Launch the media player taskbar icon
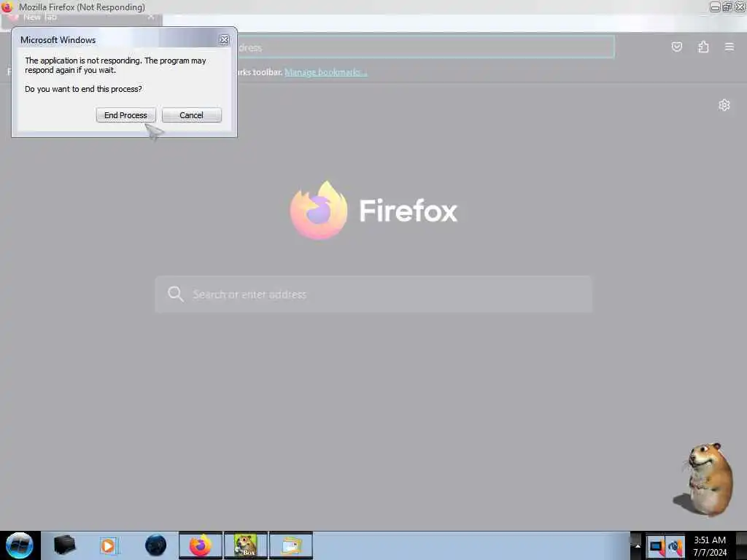Screen dimensions: 747x560 [109, 545]
